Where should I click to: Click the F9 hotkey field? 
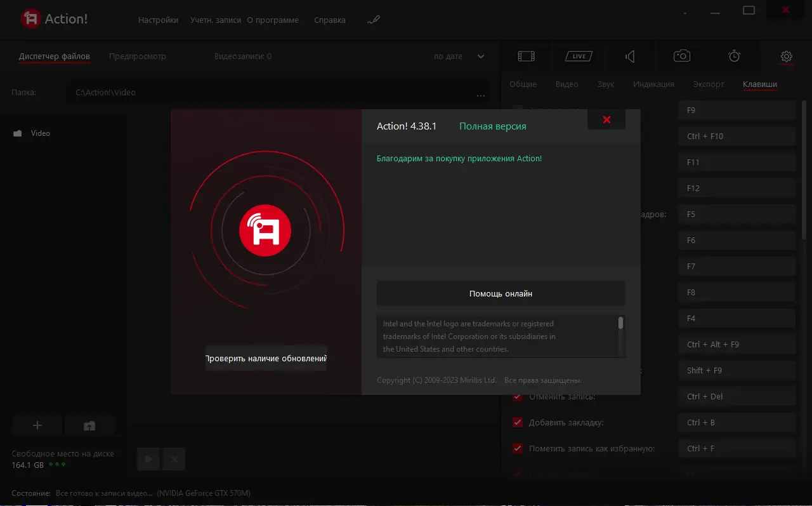[737, 110]
